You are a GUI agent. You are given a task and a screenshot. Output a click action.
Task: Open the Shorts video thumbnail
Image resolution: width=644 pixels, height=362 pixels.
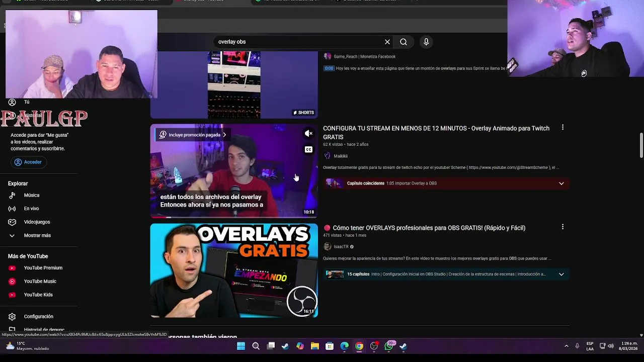[234, 84]
